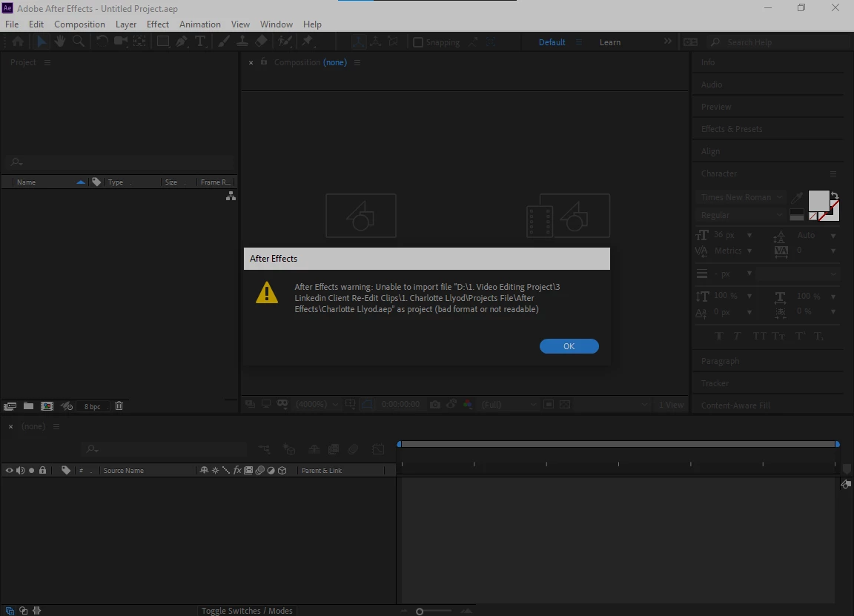Open the Composition menu
Screen dimensions: 854x616
pyautogui.click(x=79, y=24)
